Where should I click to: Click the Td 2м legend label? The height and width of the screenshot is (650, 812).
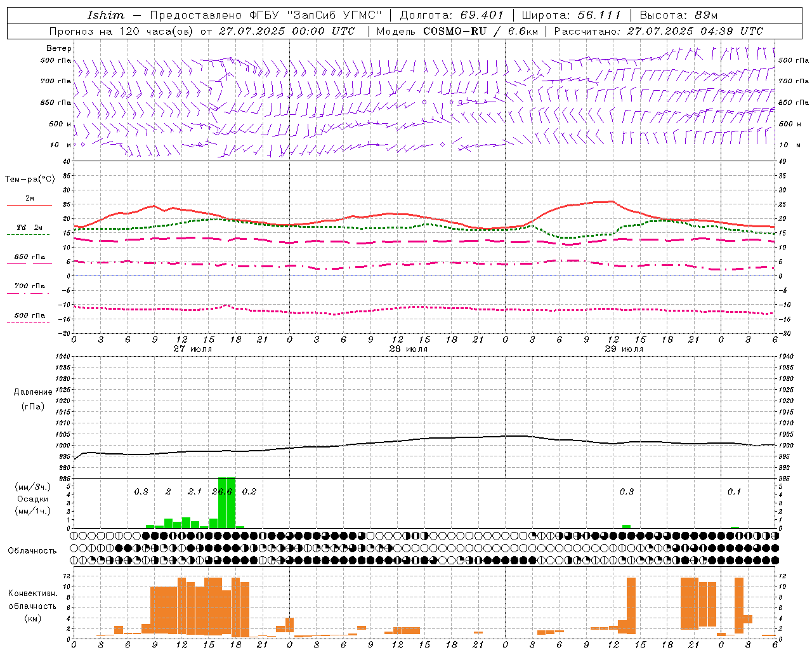29,227
